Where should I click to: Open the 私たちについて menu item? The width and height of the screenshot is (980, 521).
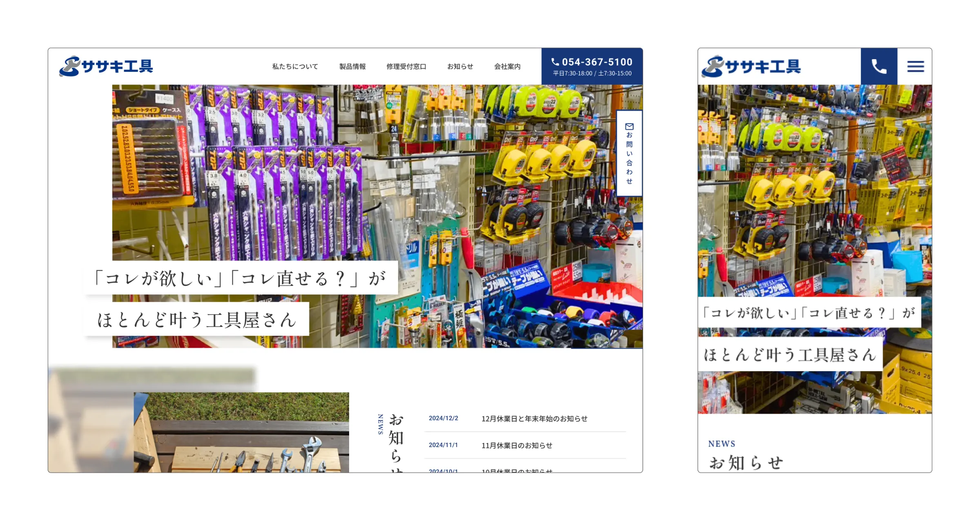[295, 67]
